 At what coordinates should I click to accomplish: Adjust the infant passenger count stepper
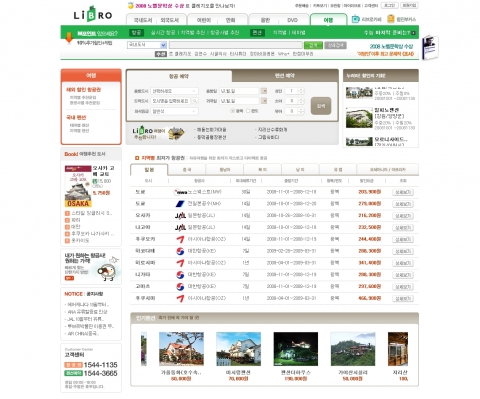(301, 111)
